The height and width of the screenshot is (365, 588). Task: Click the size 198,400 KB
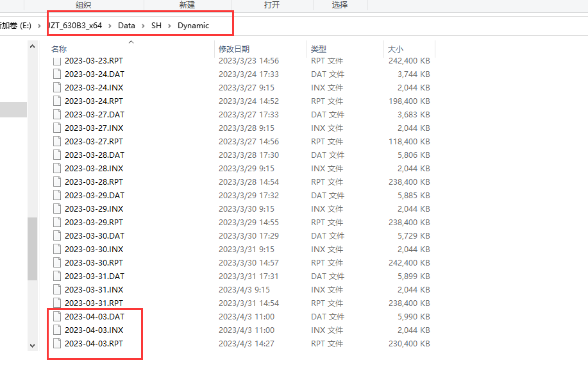pos(409,101)
